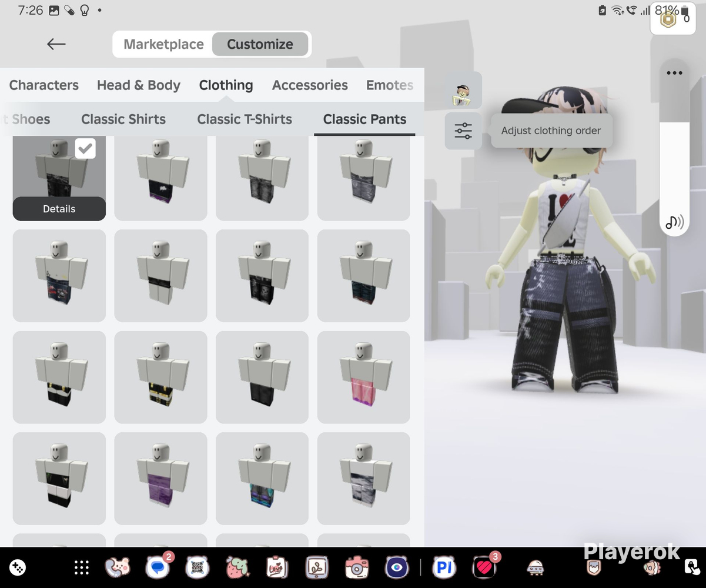Open the Characters tab
Viewport: 706px width, 588px height.
44,85
